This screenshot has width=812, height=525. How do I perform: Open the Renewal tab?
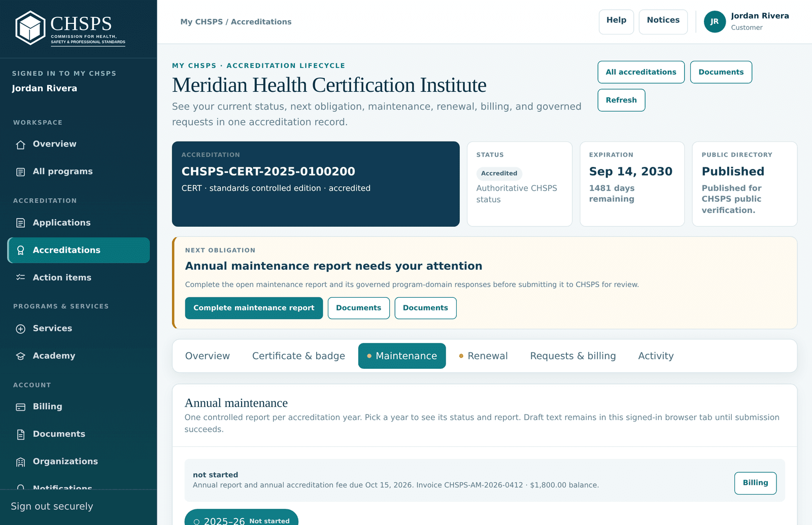[x=483, y=356]
